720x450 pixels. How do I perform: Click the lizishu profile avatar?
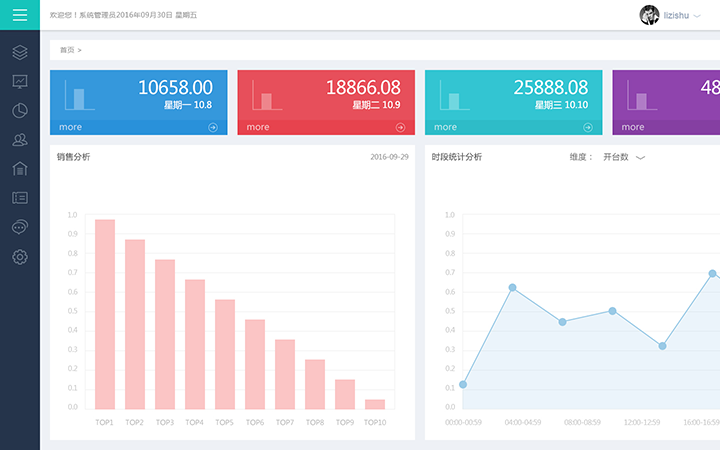click(x=649, y=15)
